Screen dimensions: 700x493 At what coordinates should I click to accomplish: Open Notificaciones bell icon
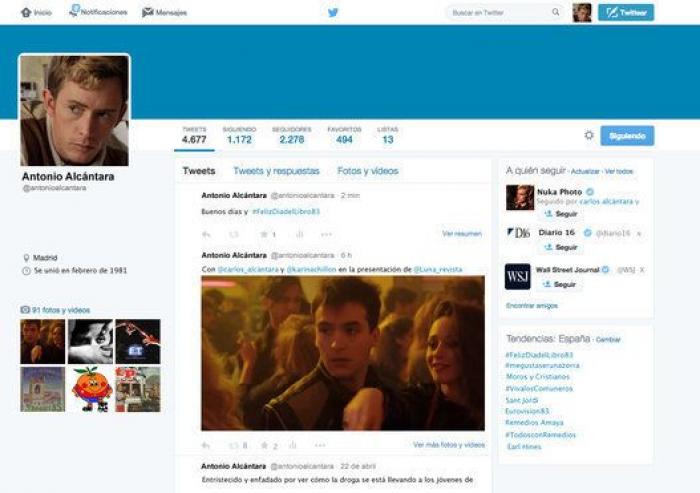pos(74,11)
